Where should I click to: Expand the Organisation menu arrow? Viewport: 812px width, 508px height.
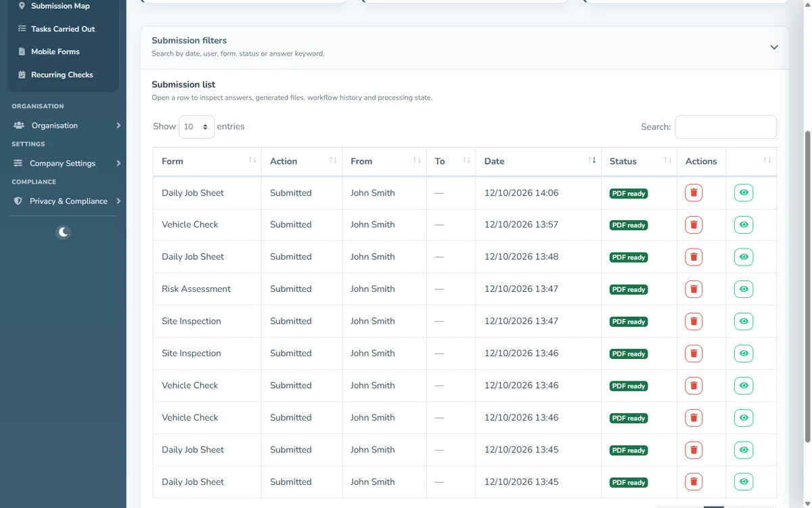(118, 125)
